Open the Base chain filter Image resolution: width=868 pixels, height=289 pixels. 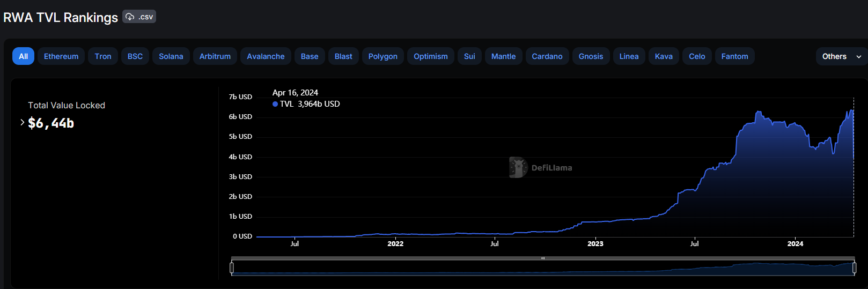pos(310,56)
